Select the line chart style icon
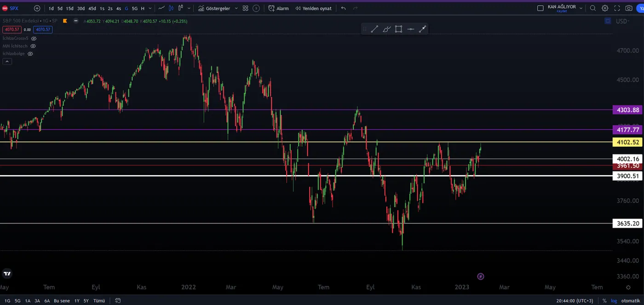This screenshot has height=305, width=644. pos(161,8)
